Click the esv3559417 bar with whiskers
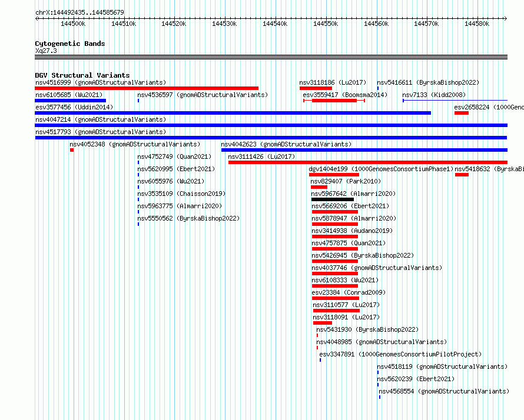 (334, 101)
